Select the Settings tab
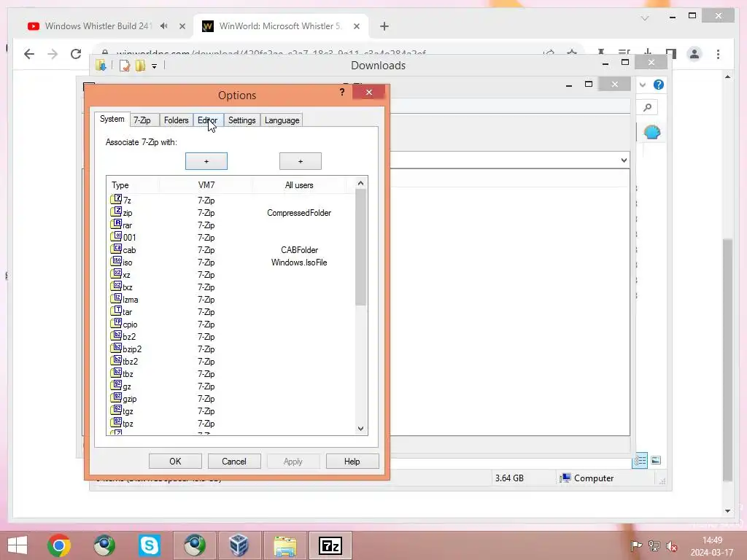This screenshot has width=747, height=560. tap(242, 120)
